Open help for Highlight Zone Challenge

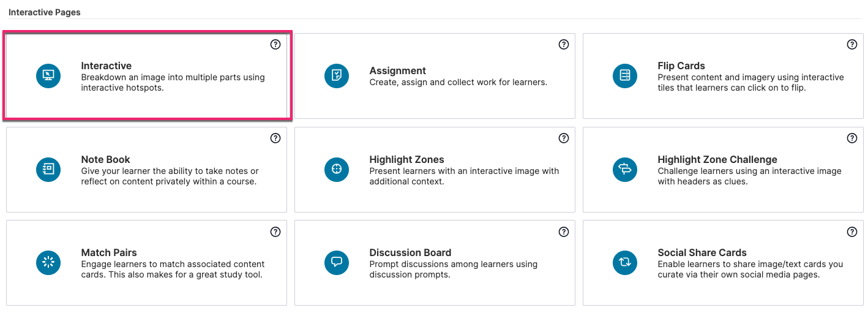click(852, 138)
